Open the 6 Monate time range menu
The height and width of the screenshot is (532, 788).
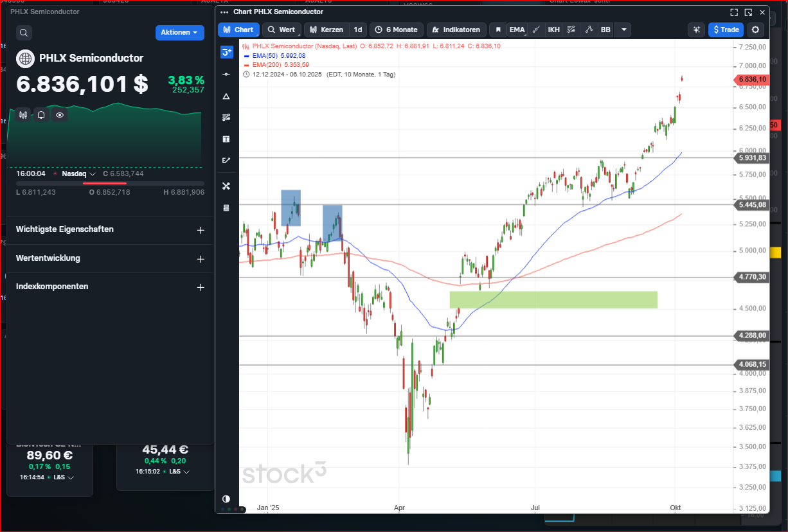396,30
